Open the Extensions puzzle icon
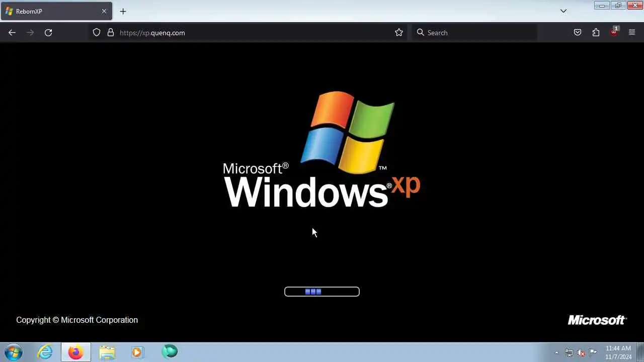Image resolution: width=644 pixels, height=362 pixels. point(596,33)
